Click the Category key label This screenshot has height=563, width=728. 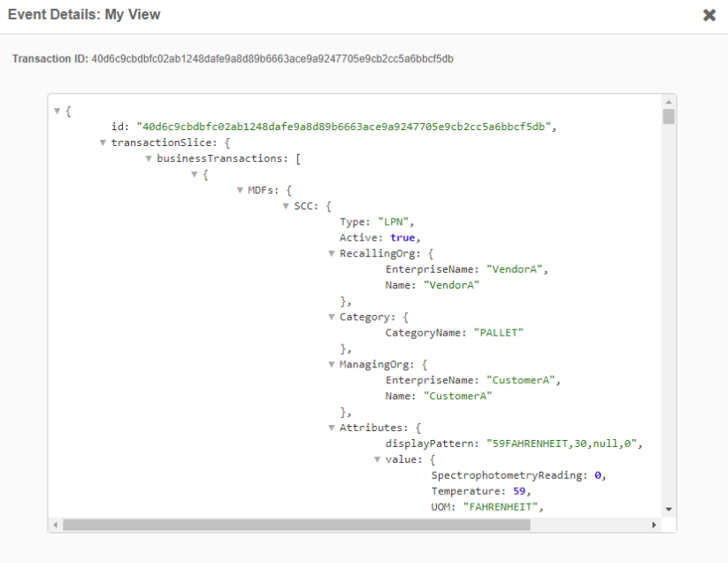[367, 317]
